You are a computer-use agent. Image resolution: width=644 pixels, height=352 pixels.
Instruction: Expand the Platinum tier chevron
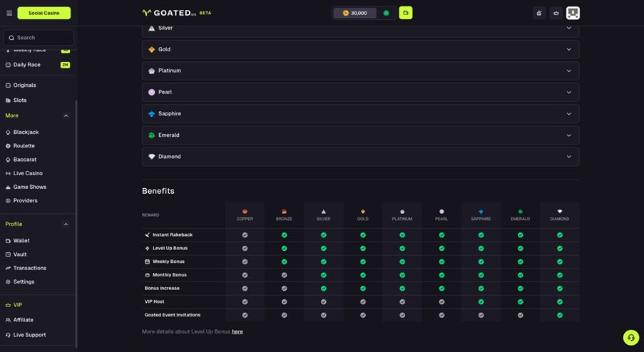tap(569, 71)
